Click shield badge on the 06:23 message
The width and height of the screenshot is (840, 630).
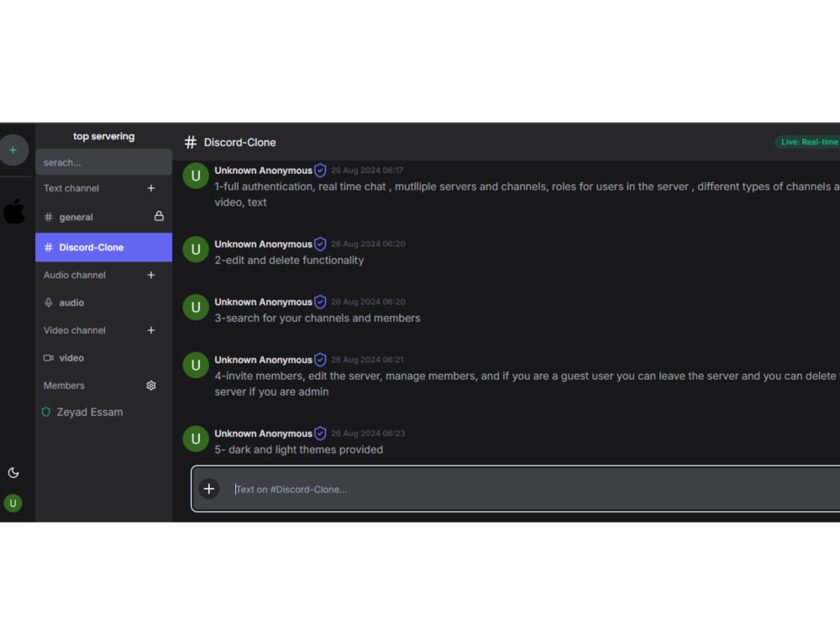pyautogui.click(x=320, y=433)
